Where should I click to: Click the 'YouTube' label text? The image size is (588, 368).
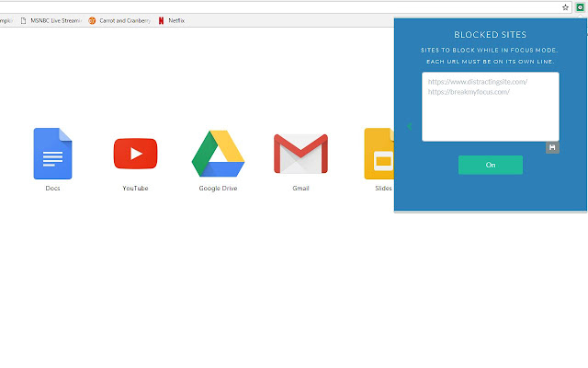pos(135,188)
